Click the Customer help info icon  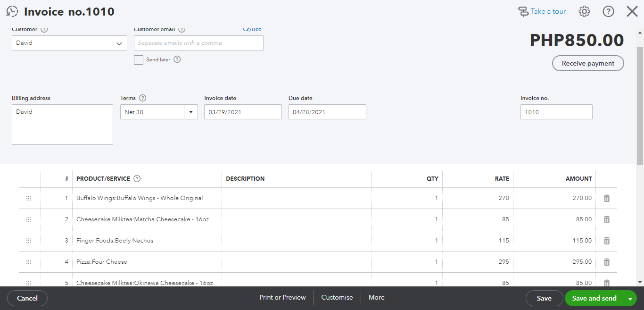(x=44, y=29)
